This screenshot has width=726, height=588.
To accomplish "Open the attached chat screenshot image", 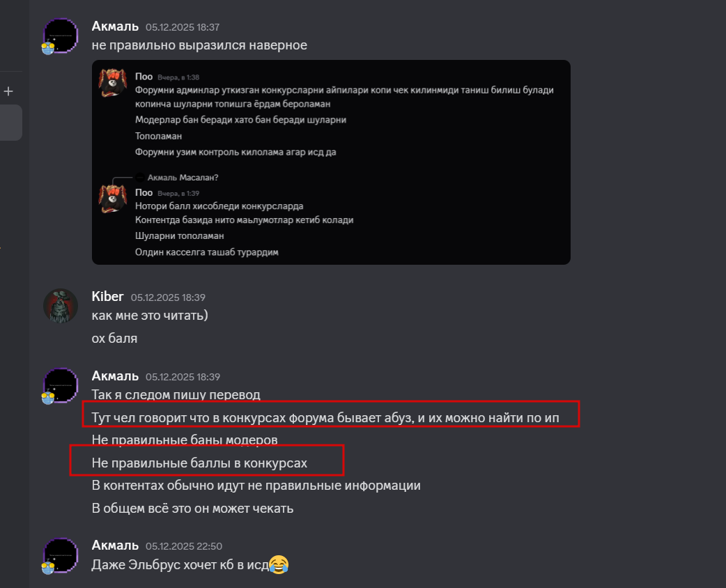I will point(331,162).
